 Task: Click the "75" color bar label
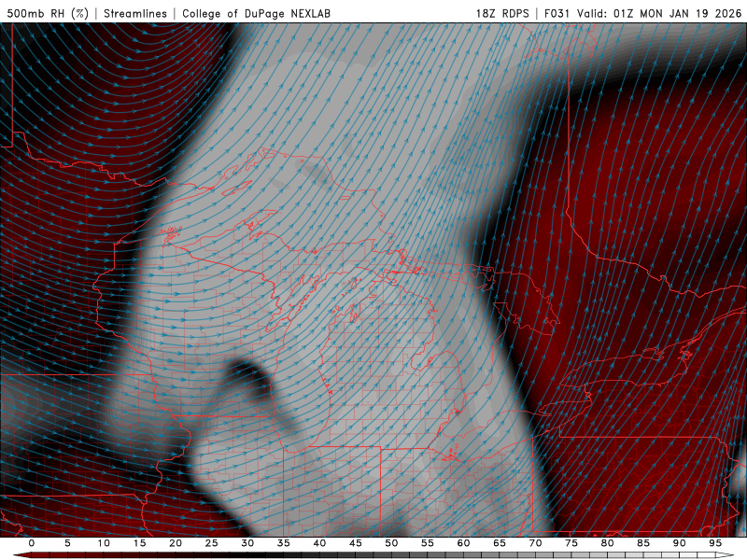pyautogui.click(x=571, y=543)
